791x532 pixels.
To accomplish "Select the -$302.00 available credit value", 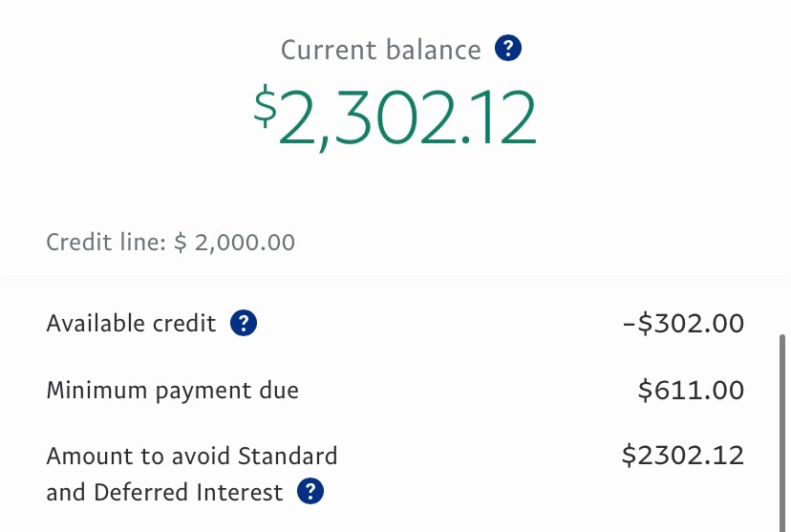I will click(x=683, y=324).
